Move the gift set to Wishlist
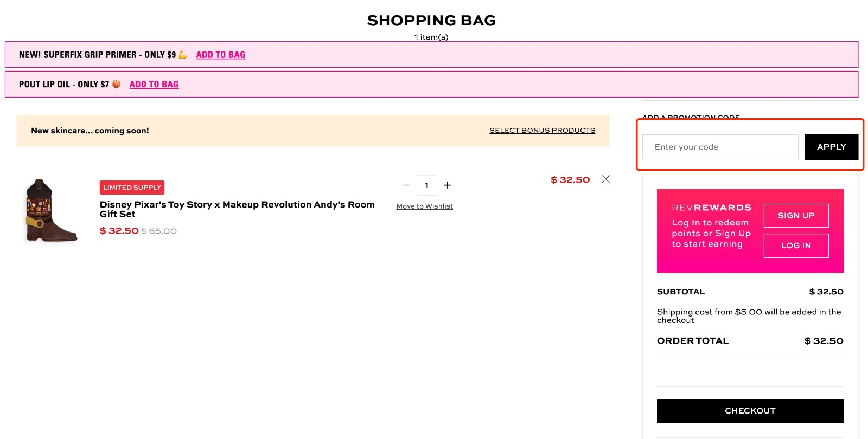Image resolution: width=868 pixels, height=439 pixels. tap(425, 206)
